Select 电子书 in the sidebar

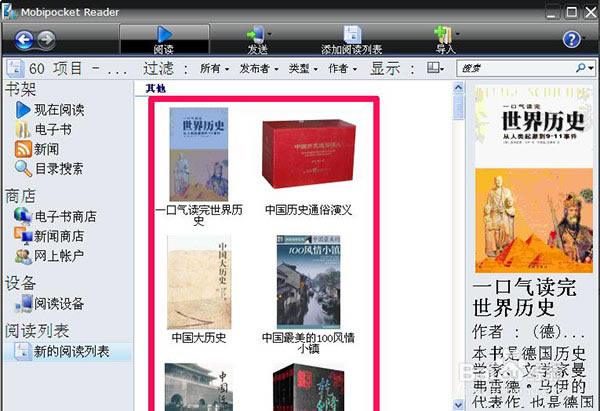coord(53,129)
